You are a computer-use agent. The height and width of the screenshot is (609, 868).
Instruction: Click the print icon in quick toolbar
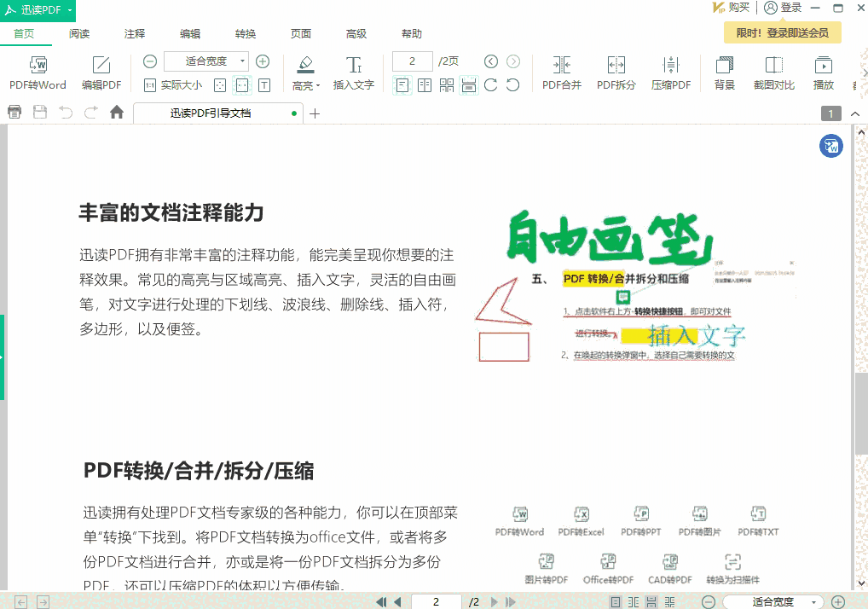click(x=14, y=113)
